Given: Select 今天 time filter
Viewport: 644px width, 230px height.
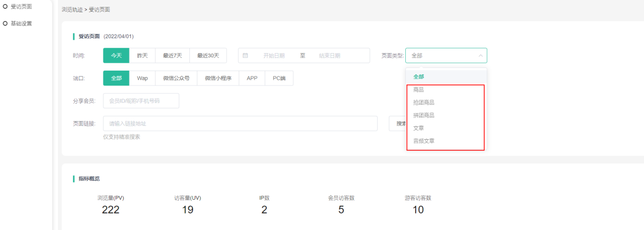Looking at the screenshot, I should pyautogui.click(x=116, y=55).
